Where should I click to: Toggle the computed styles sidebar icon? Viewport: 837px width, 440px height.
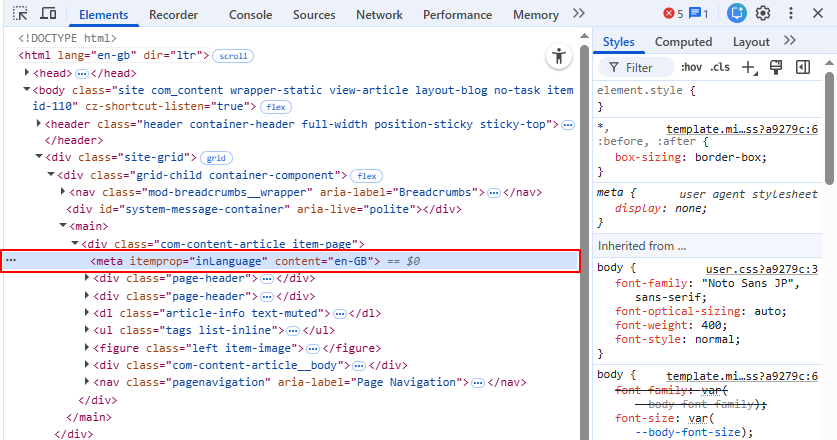tap(802, 67)
